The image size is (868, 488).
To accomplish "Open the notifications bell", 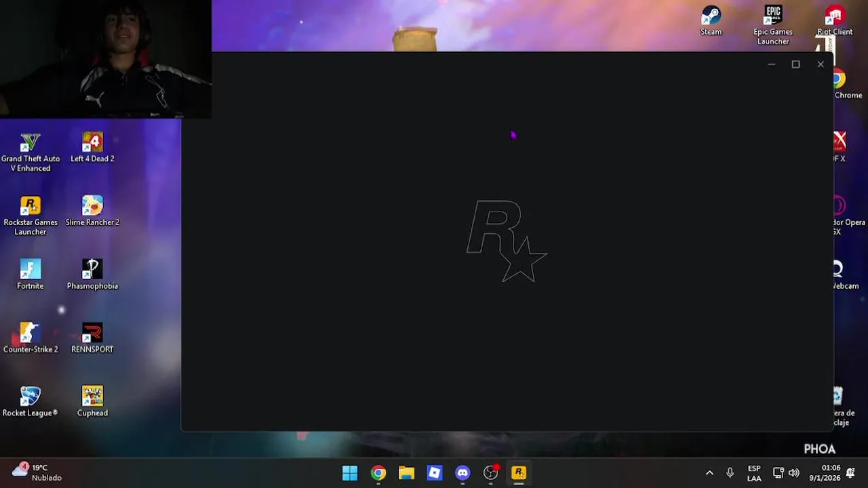I will pos(850,473).
